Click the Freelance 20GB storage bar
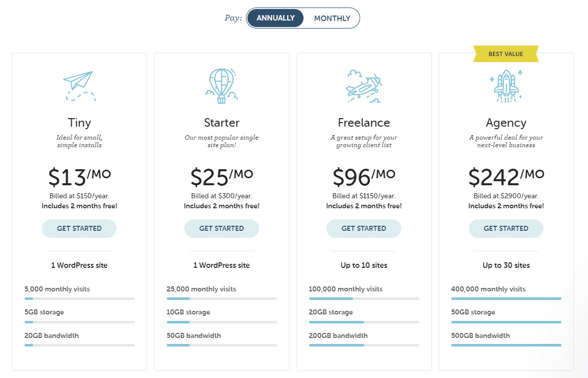The height and width of the screenshot is (378, 588). [x=364, y=322]
